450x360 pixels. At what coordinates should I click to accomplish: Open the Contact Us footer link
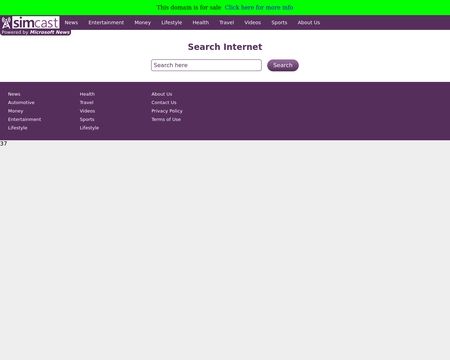[164, 103]
